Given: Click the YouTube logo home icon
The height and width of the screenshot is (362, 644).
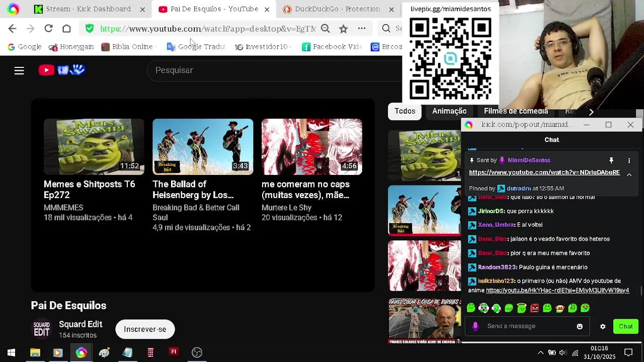Looking at the screenshot, I should point(61,70).
